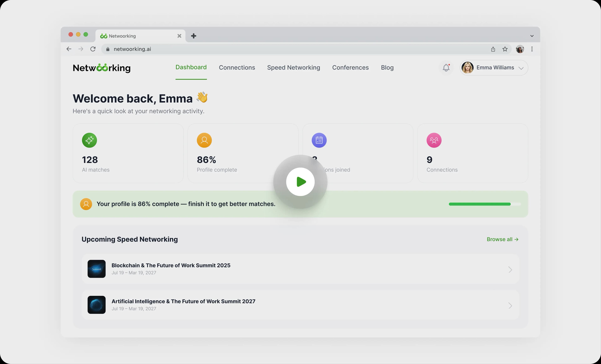Click the pink connections people icon
This screenshot has height=364, width=601.
click(x=434, y=140)
